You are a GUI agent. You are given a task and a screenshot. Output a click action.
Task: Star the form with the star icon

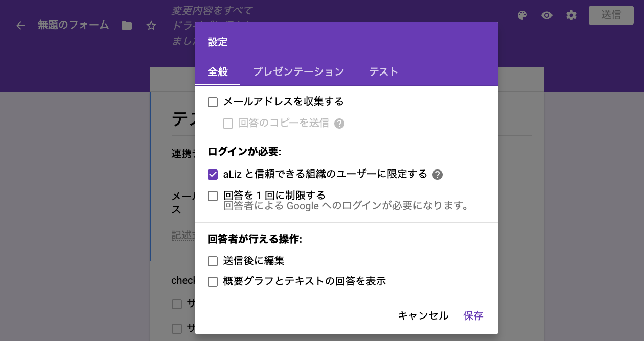151,26
